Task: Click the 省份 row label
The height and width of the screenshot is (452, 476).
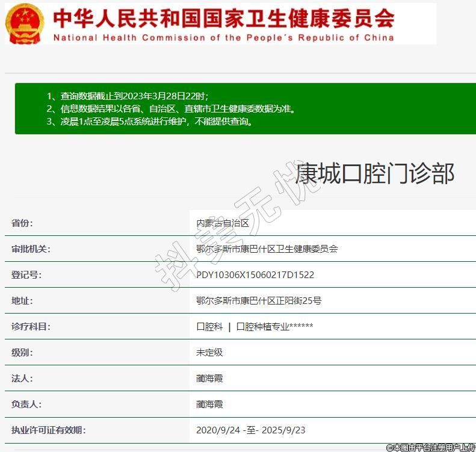Action: click(22, 223)
